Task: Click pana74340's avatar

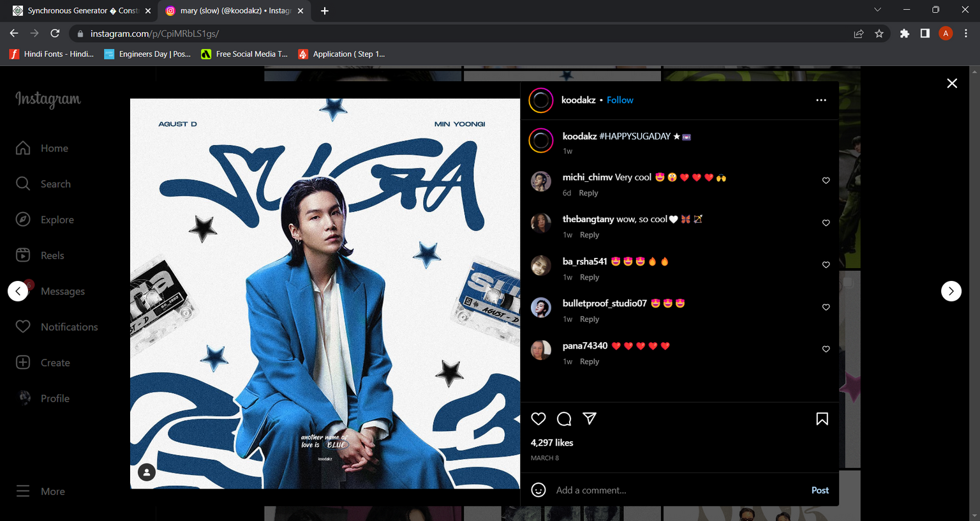Action: (541, 350)
